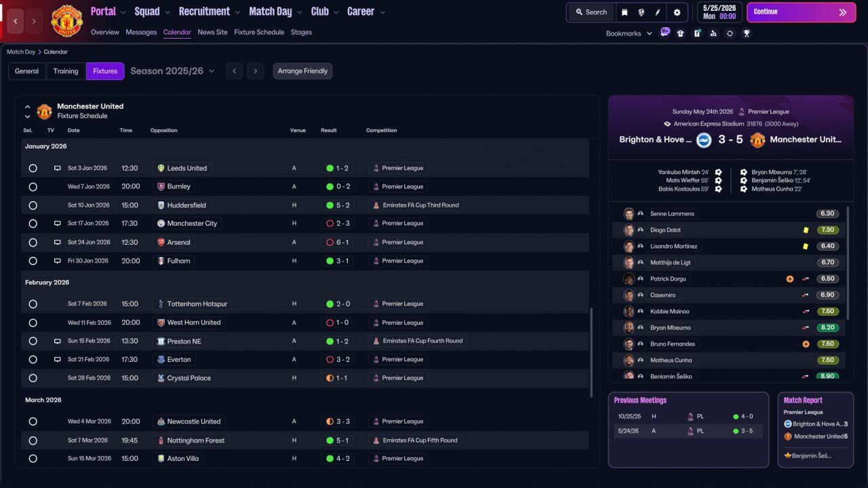Click the TV icon on the Preston NE row
The image size is (868, 488).
(x=58, y=341)
